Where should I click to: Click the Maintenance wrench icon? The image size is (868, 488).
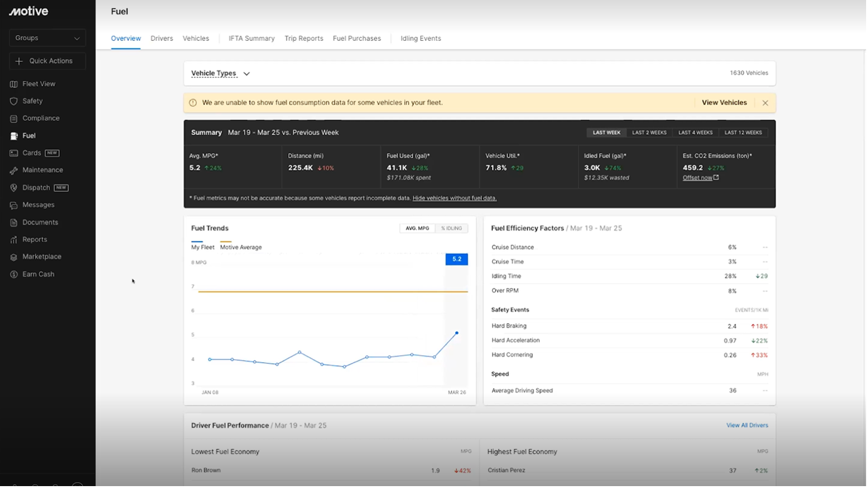pos(14,170)
